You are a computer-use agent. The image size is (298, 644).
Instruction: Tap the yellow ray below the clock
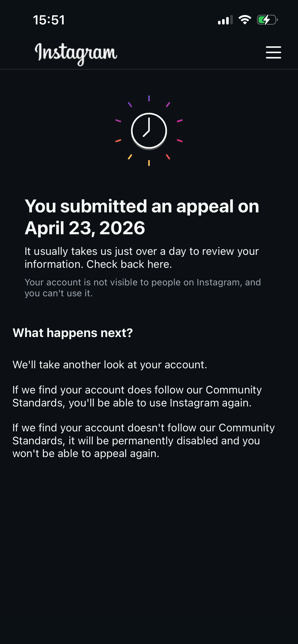tap(149, 163)
